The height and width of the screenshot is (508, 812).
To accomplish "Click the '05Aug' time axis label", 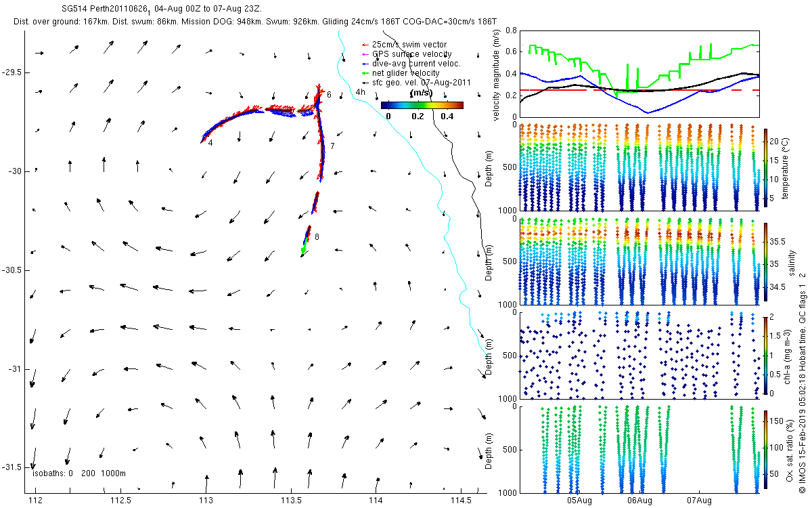I will [580, 501].
